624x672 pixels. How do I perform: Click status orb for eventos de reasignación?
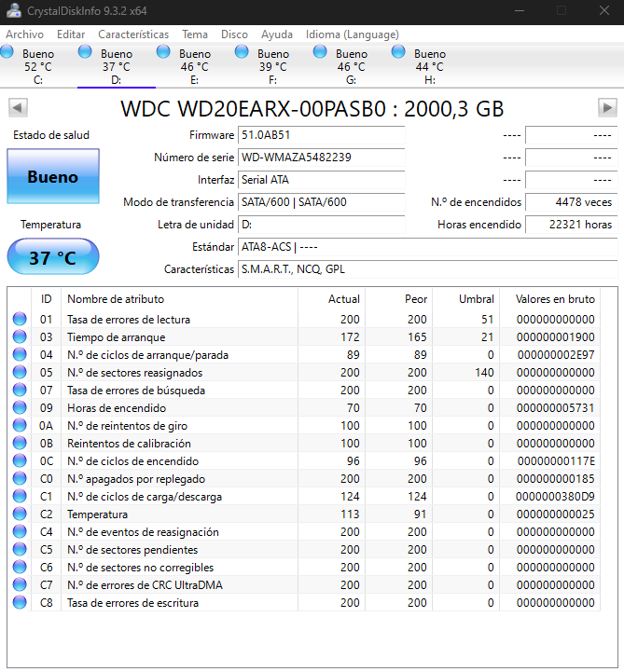coord(20,531)
